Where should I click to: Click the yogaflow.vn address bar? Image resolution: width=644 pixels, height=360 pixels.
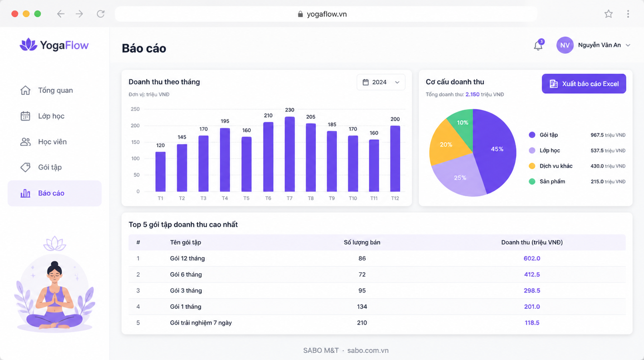[326, 14]
